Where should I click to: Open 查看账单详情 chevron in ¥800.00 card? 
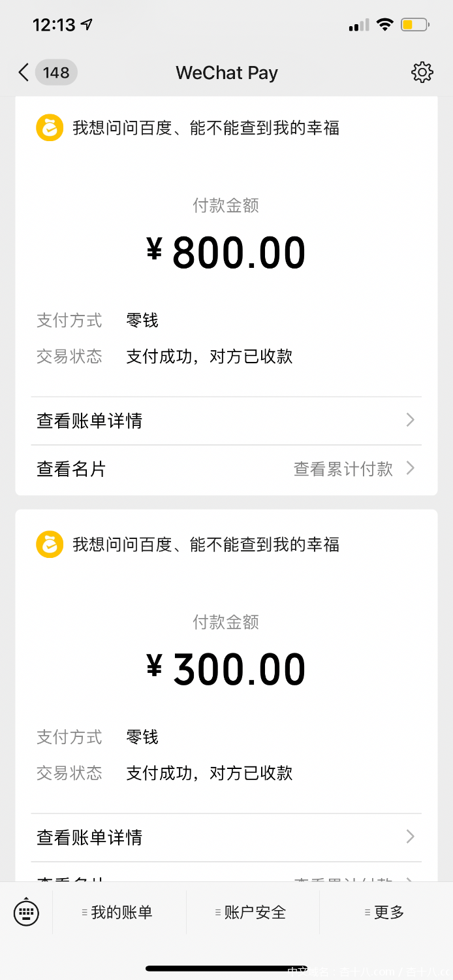click(x=410, y=420)
